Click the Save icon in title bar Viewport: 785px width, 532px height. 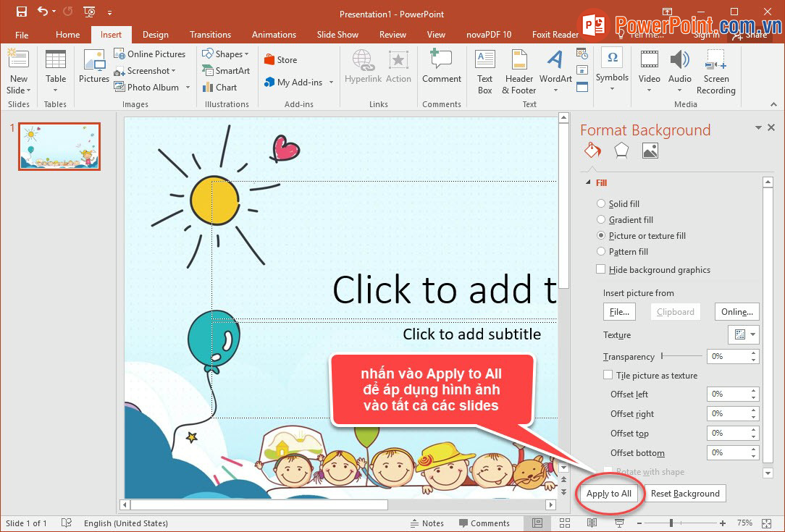pos(21,12)
